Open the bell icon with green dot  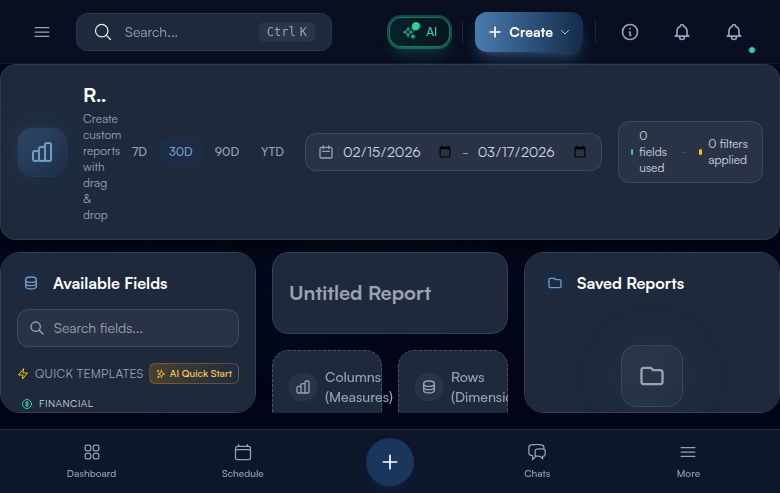click(734, 32)
